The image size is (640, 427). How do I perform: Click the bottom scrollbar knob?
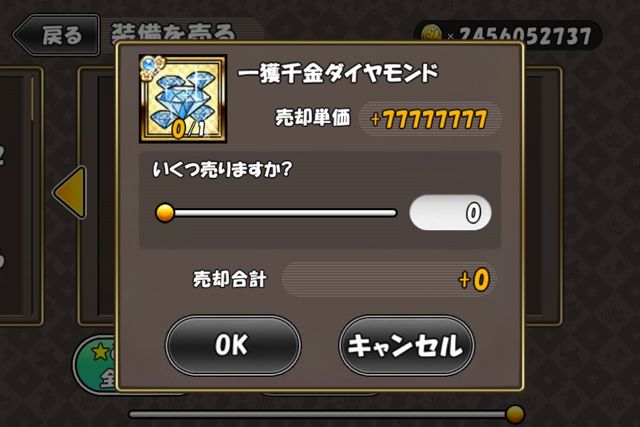click(x=515, y=414)
